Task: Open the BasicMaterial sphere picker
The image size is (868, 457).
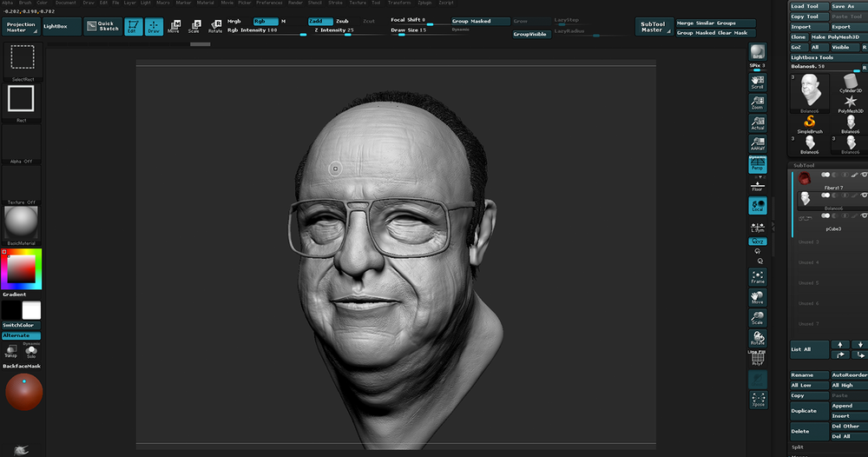Action: click(x=21, y=225)
